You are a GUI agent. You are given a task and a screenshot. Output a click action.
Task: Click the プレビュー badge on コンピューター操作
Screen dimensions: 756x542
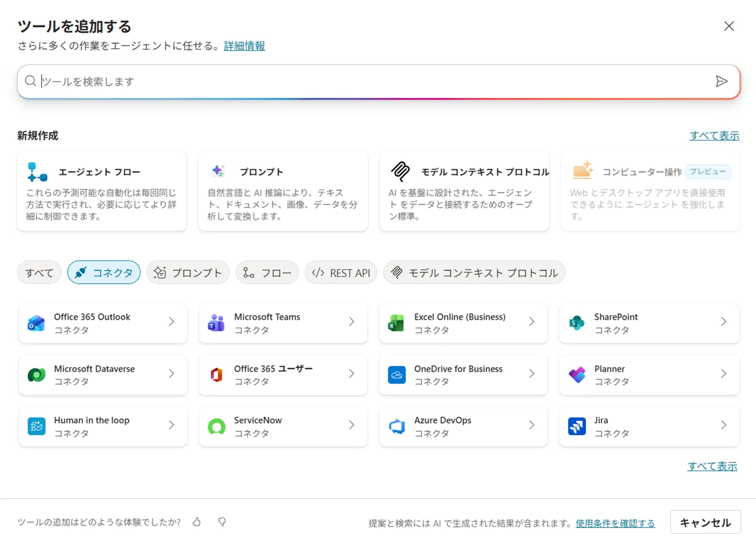(x=708, y=172)
